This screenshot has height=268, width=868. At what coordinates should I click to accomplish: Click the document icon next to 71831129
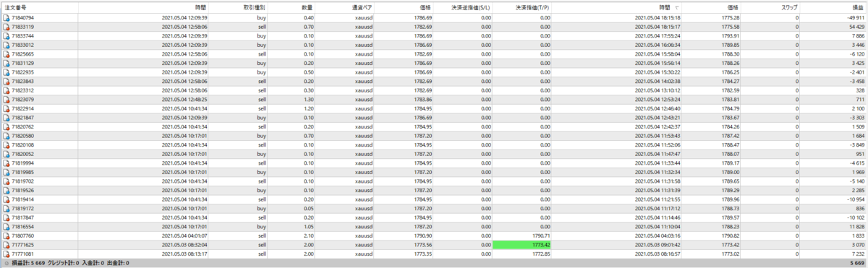point(7,64)
